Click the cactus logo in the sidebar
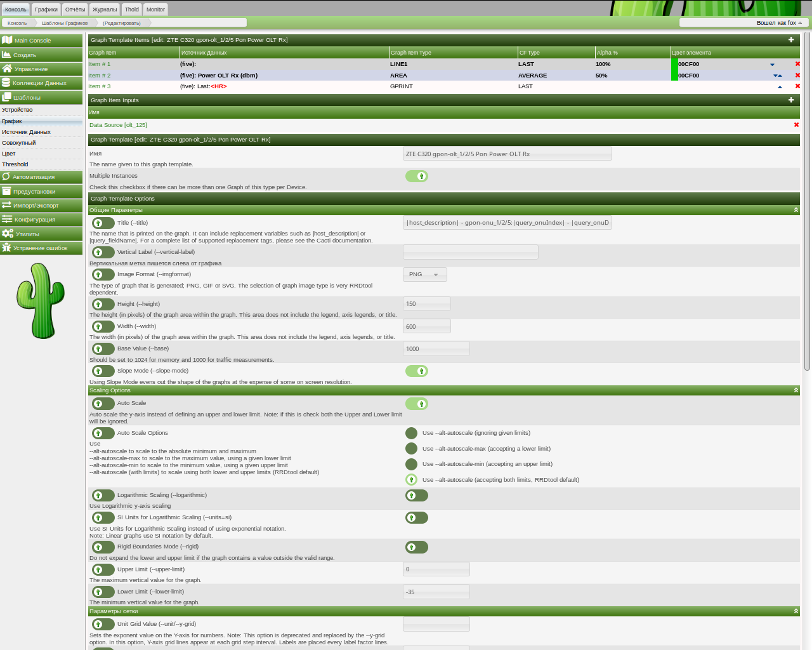Screen dimensions: 812x650 coord(41,301)
